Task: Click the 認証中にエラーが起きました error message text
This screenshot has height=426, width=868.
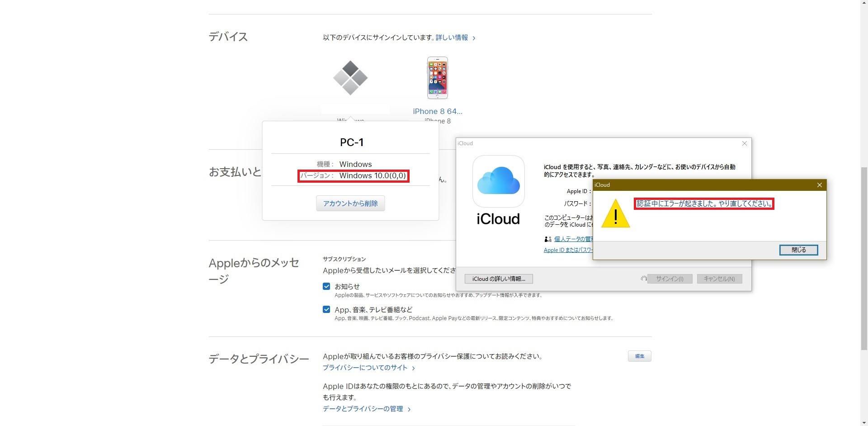Action: pyautogui.click(x=704, y=204)
